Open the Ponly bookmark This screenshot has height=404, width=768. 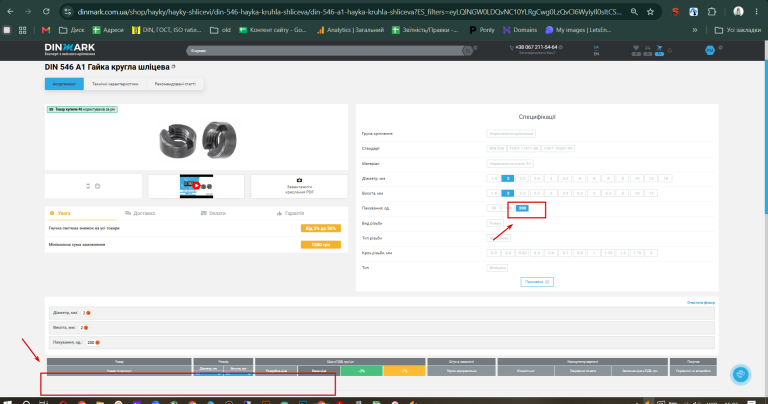click(x=482, y=30)
